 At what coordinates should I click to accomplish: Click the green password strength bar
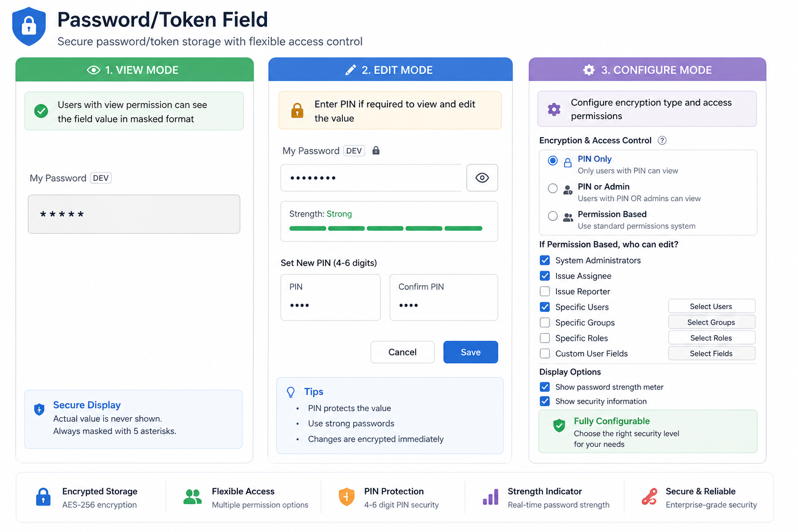coord(385,229)
